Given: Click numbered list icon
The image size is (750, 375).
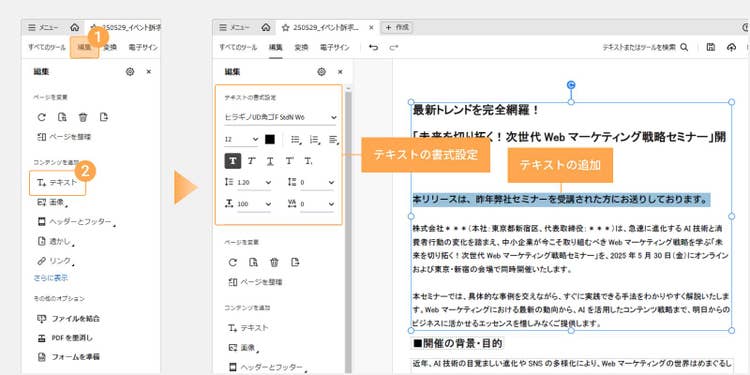Looking at the screenshot, I should [314, 140].
